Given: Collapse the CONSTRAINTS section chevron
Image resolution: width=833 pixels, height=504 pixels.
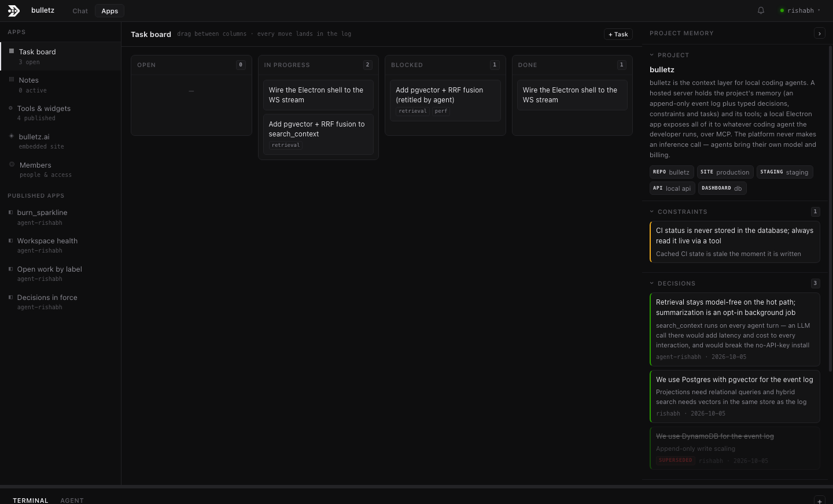Looking at the screenshot, I should coord(651,212).
